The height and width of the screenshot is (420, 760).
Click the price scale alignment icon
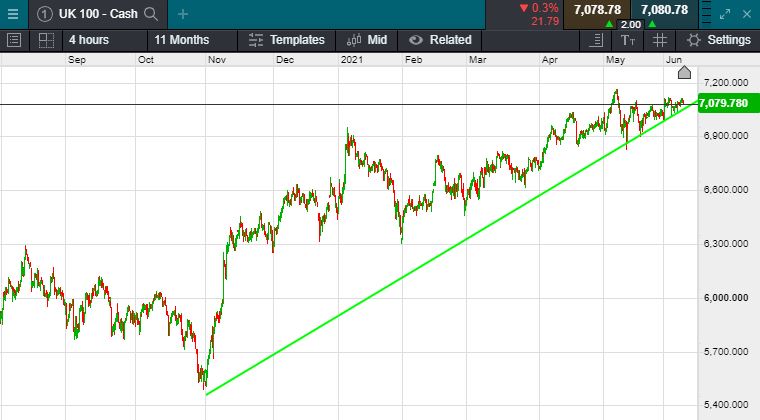click(597, 40)
